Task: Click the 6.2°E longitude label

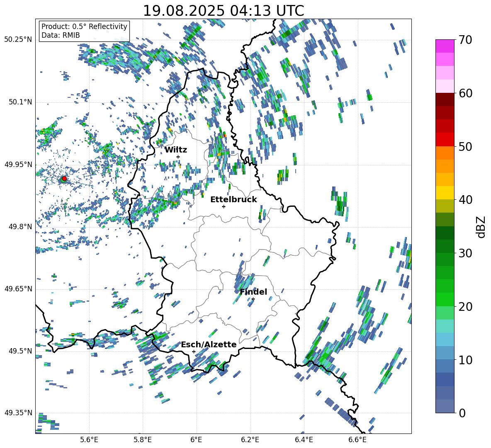Action: [250, 440]
